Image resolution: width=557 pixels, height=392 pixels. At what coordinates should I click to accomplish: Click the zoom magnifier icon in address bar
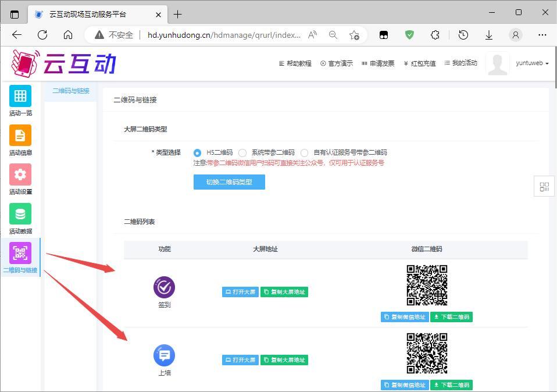[x=333, y=35]
